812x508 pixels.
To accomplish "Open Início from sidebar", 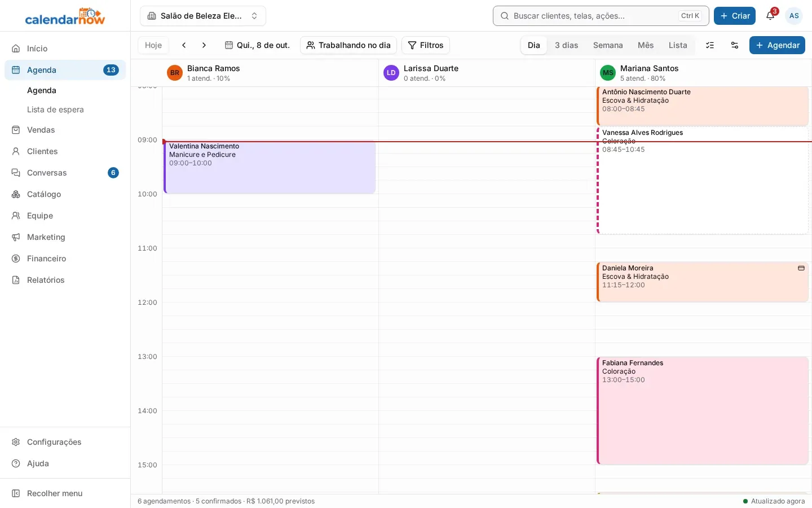I will click(65, 49).
